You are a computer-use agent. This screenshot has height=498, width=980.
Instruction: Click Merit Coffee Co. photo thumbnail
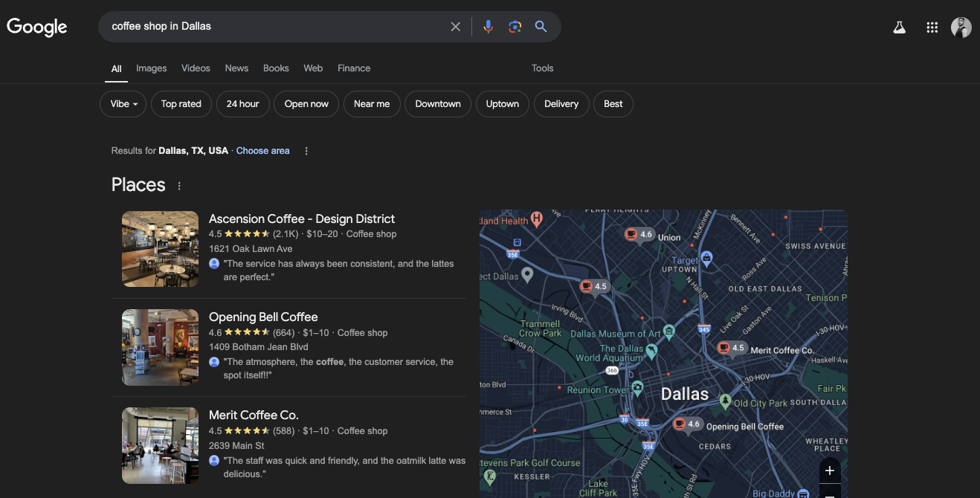[160, 445]
